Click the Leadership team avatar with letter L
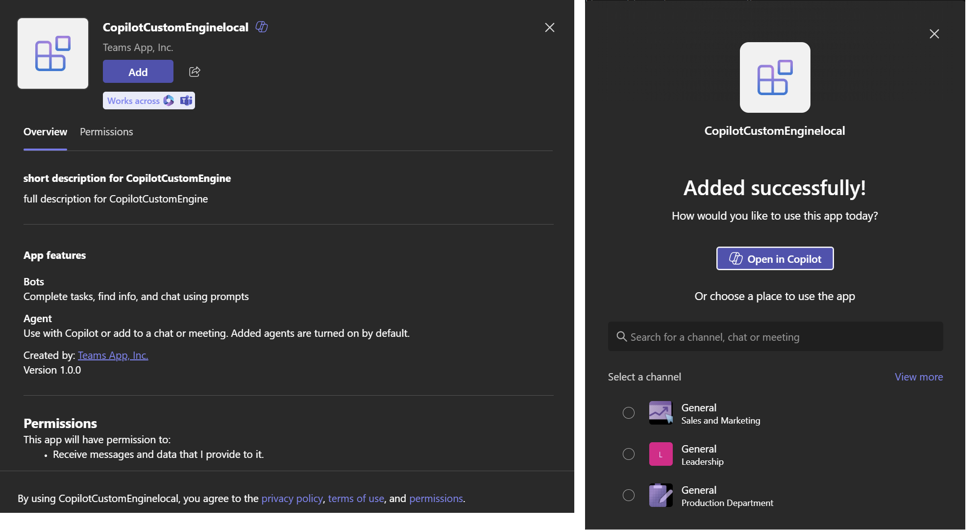The height and width of the screenshot is (530, 980). coord(661,454)
